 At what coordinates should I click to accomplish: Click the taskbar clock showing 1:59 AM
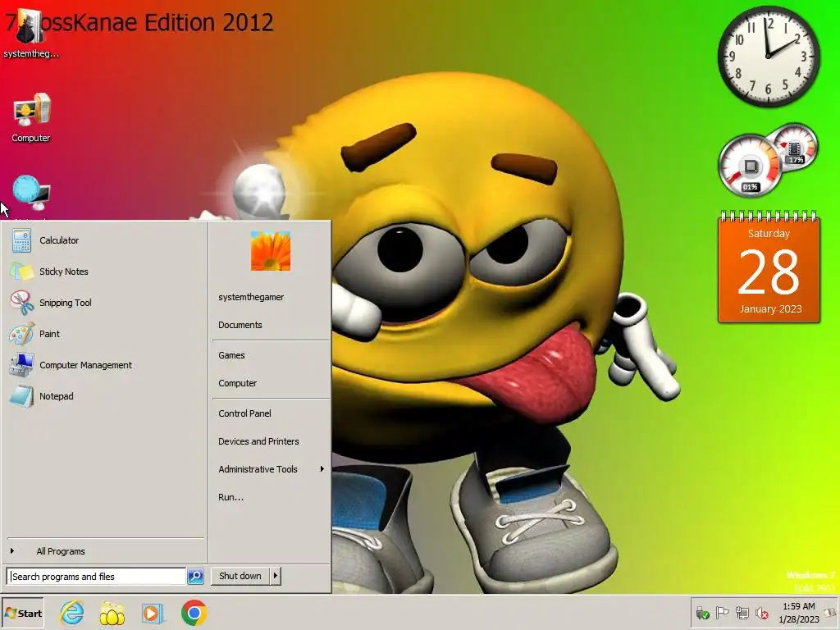coord(799,613)
